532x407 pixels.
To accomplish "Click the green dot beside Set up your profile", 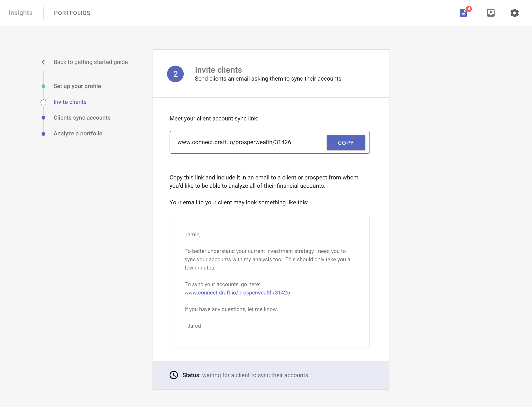I will coord(43,86).
